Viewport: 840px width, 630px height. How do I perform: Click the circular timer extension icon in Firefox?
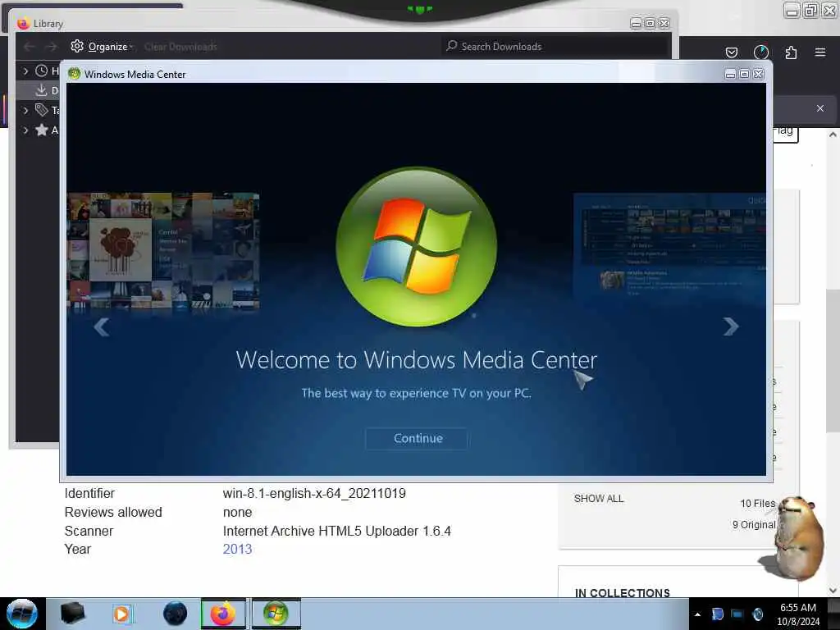point(760,52)
